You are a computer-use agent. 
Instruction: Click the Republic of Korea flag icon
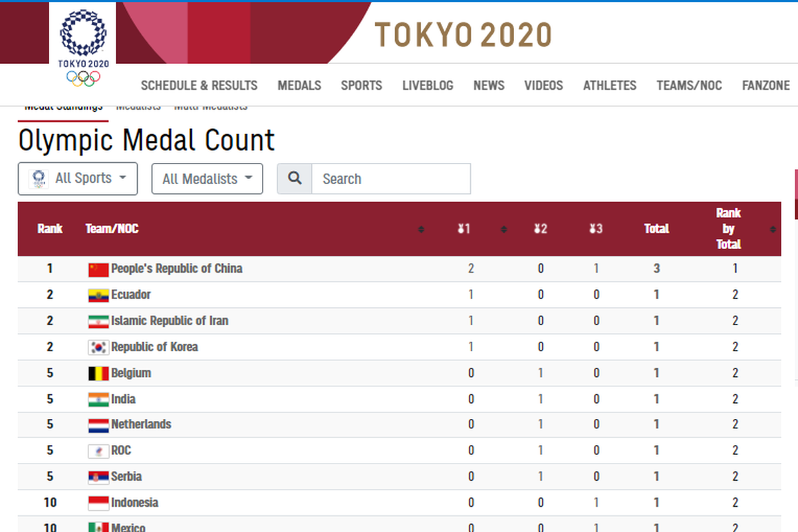(x=98, y=347)
